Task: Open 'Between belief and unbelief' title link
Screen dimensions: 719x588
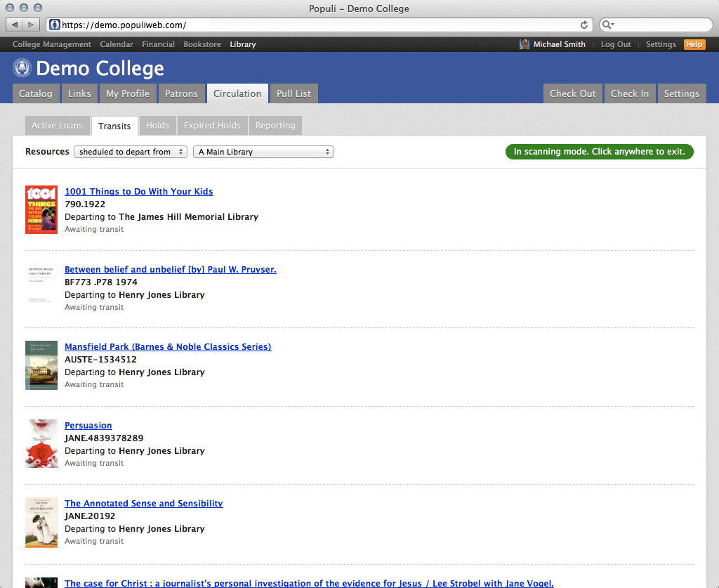Action: (171, 269)
